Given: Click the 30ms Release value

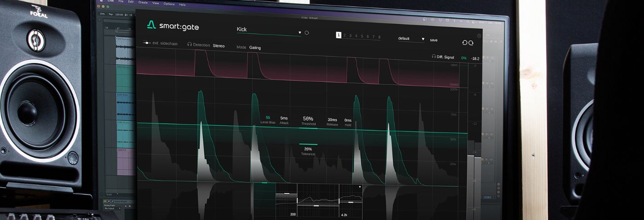Looking at the screenshot, I should 332,120.
